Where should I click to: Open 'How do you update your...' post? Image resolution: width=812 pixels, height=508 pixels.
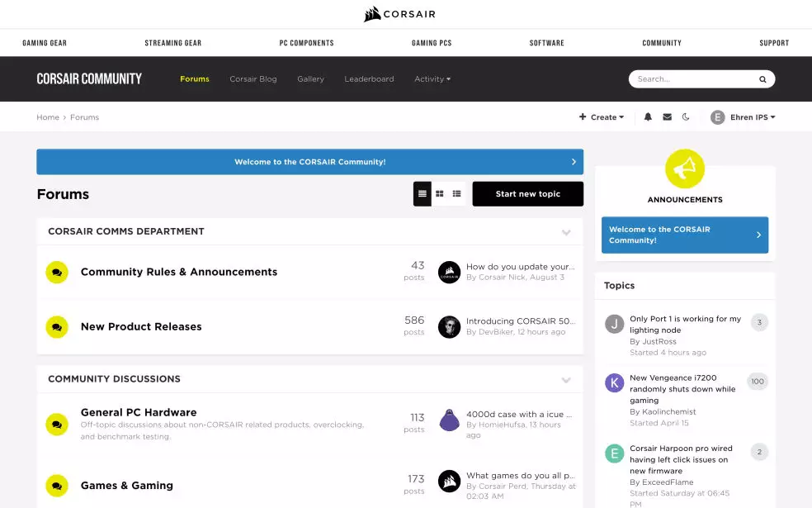click(x=521, y=267)
